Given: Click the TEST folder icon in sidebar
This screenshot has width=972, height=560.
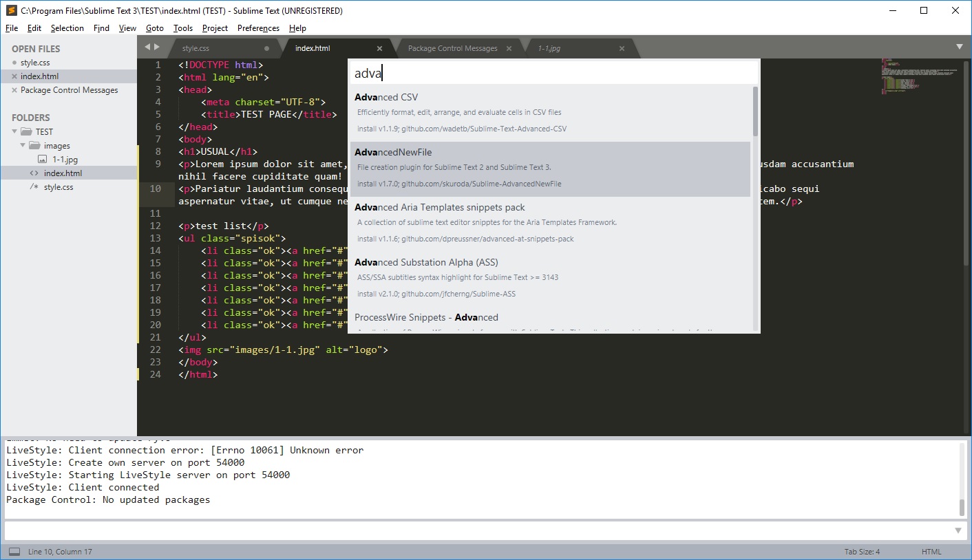Looking at the screenshot, I should 27,131.
